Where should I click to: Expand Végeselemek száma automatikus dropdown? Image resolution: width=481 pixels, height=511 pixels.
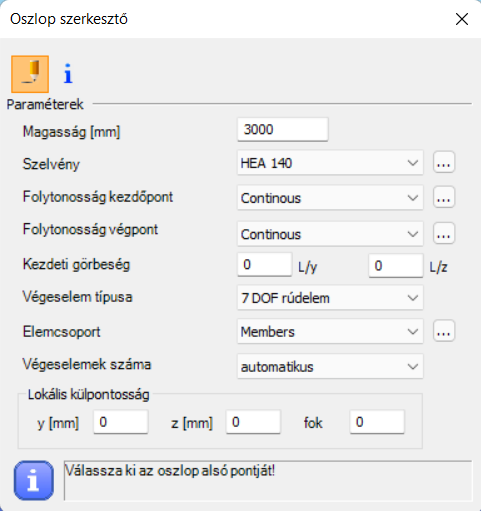[330, 366]
